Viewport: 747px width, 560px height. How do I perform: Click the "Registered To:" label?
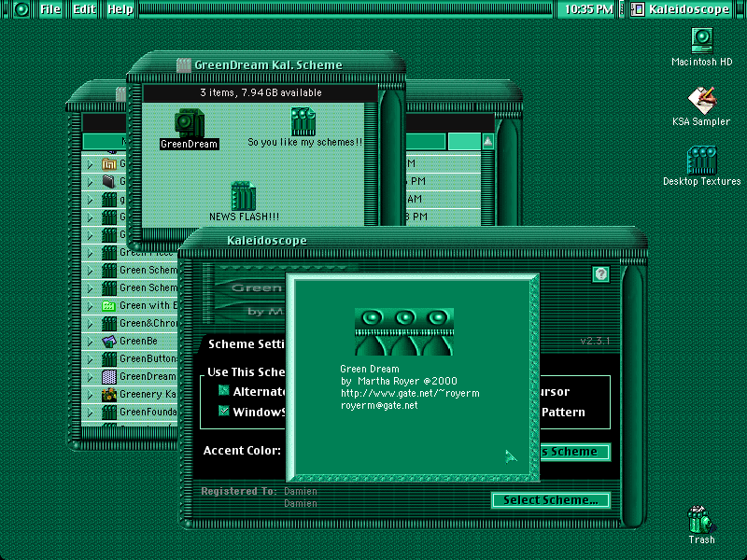[x=239, y=491]
